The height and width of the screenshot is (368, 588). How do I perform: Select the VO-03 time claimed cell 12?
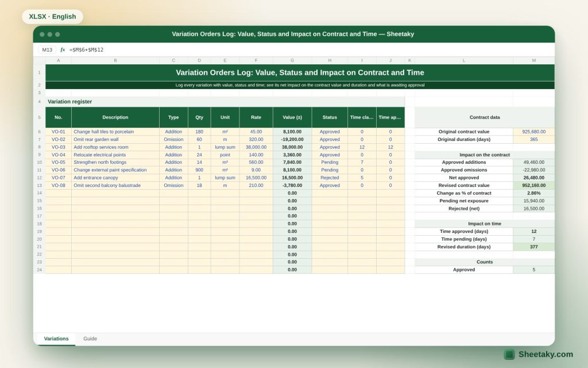pos(362,147)
